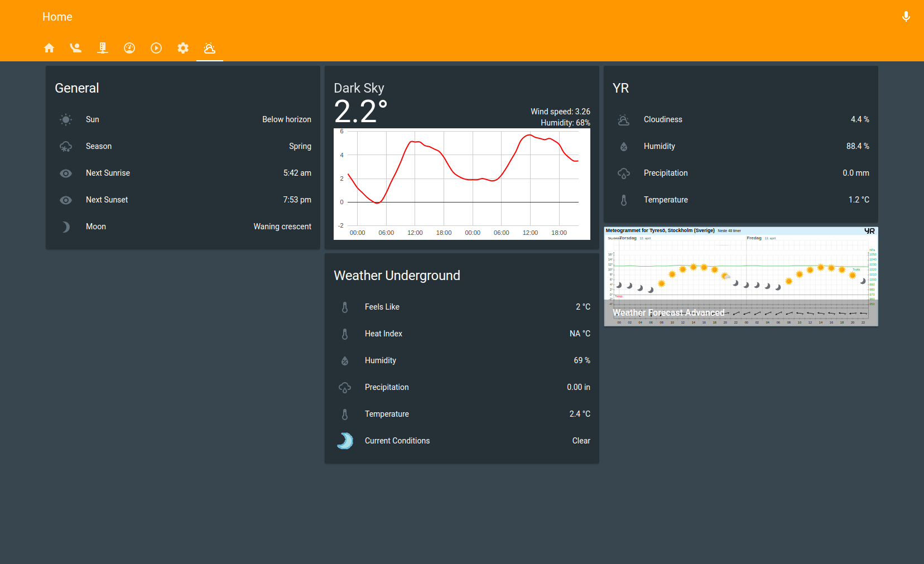924x564 pixels.
Task: Click the 'Weather Forecast Advanced' caption
Action: click(x=668, y=313)
